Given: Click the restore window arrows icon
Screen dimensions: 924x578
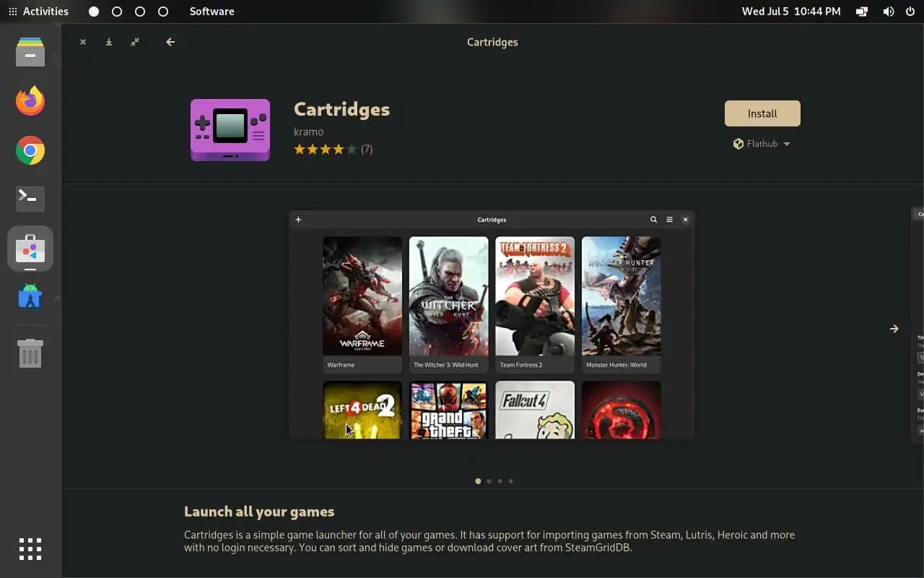Looking at the screenshot, I should (135, 42).
